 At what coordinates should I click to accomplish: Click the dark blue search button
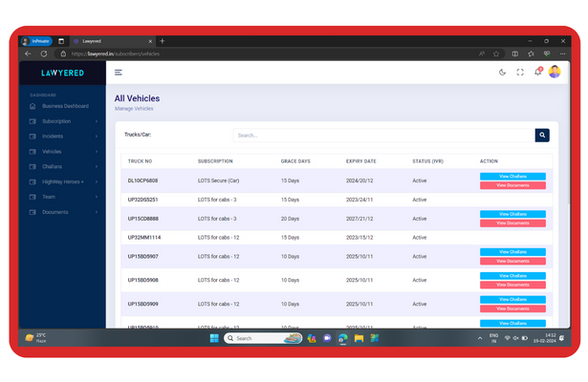coord(542,136)
